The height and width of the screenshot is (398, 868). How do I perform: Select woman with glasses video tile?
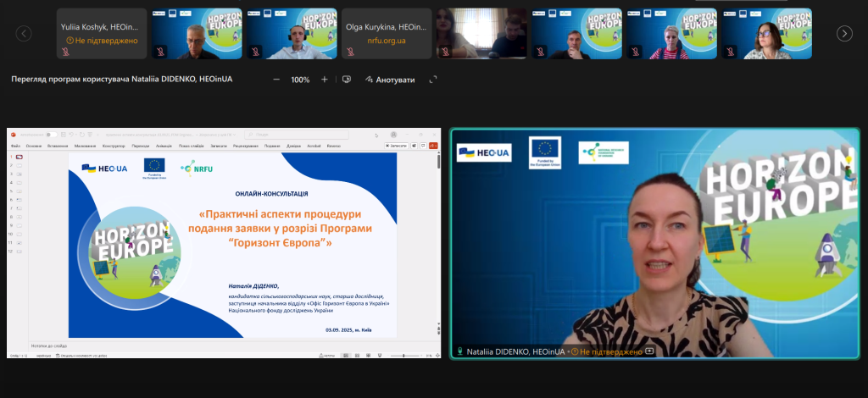(766, 34)
